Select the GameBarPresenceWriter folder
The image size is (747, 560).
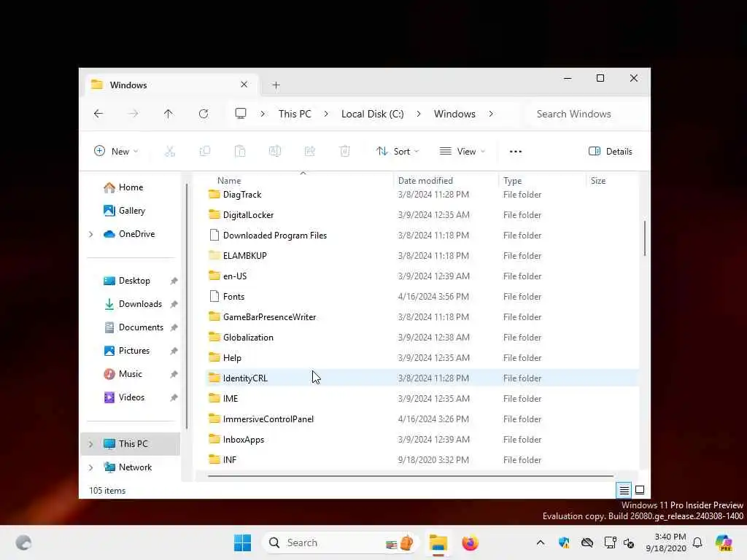[x=422, y=317]
